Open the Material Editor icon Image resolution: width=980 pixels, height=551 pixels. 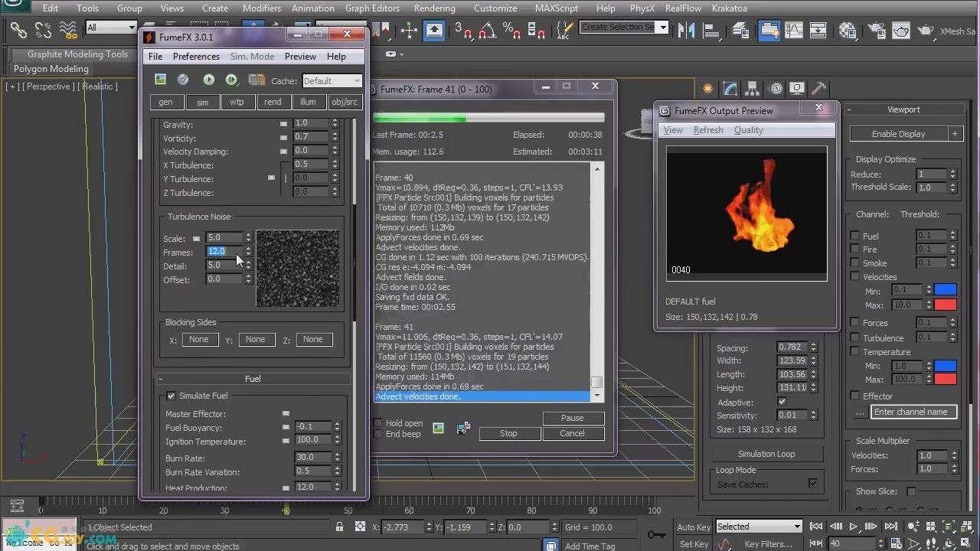(x=848, y=30)
